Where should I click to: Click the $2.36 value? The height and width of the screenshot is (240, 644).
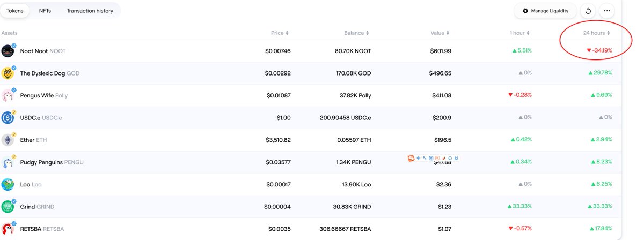click(443, 185)
